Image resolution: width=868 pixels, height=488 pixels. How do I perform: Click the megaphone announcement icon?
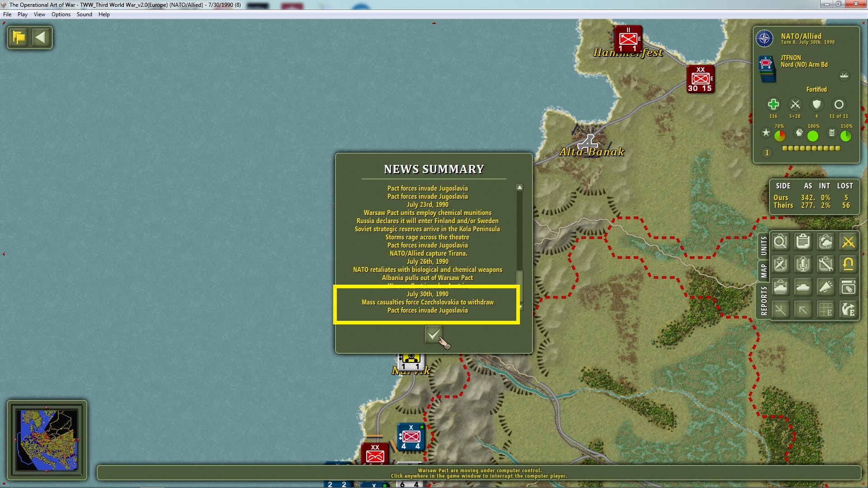pyautogui.click(x=826, y=287)
